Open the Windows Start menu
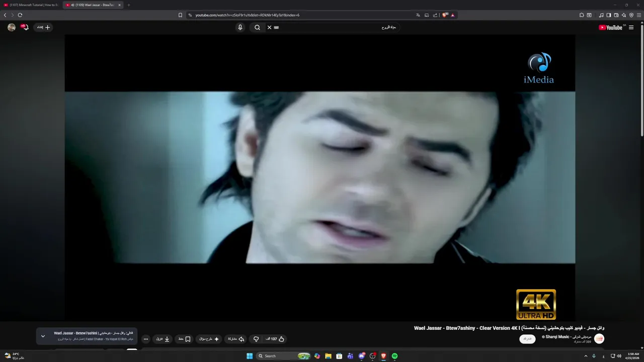 [x=250, y=356]
